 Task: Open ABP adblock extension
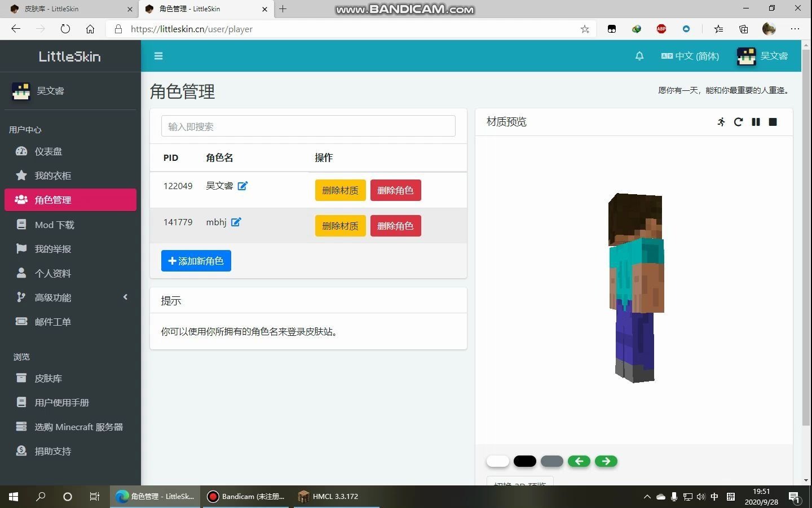coord(661,29)
